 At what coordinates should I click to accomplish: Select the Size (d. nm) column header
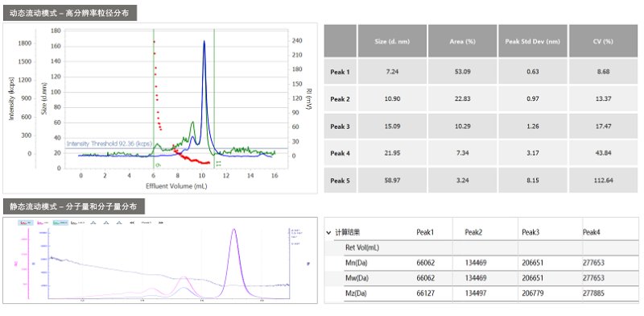392,41
